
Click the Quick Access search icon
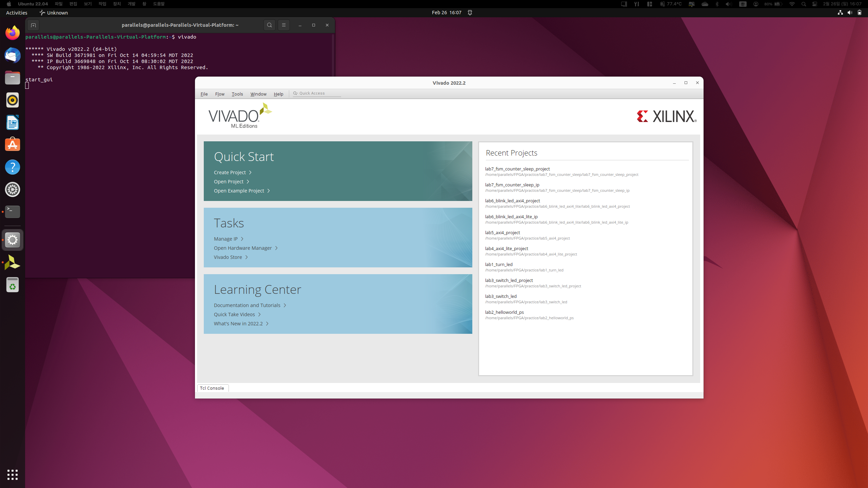pyautogui.click(x=295, y=93)
